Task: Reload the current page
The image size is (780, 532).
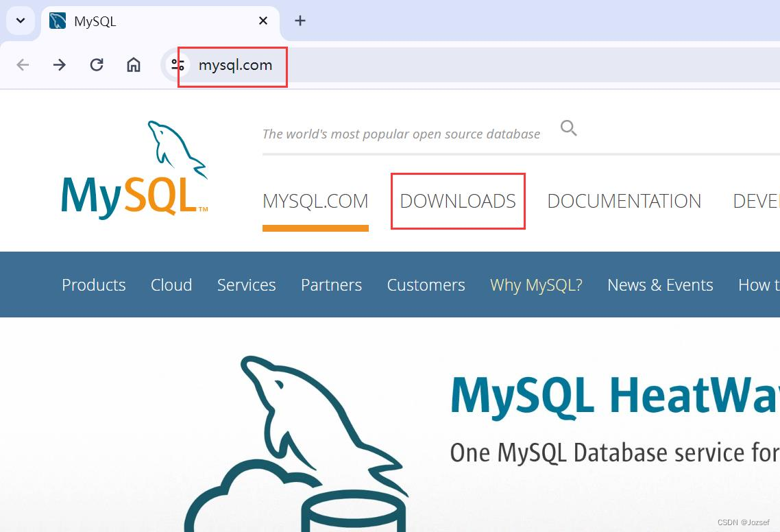Action: (x=97, y=64)
